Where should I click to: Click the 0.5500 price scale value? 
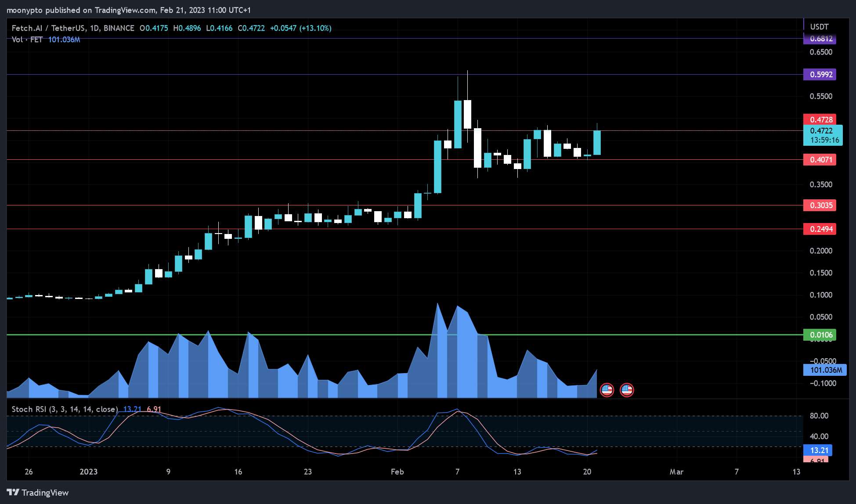(x=821, y=97)
